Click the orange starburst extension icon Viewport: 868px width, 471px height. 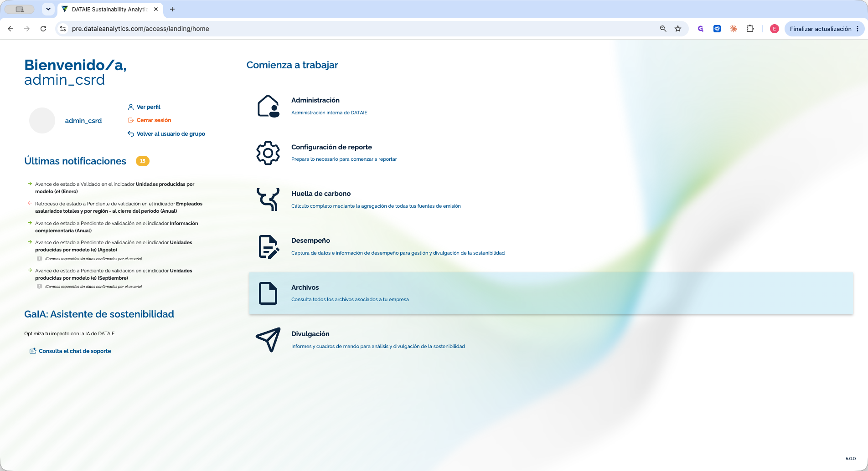[x=734, y=29]
